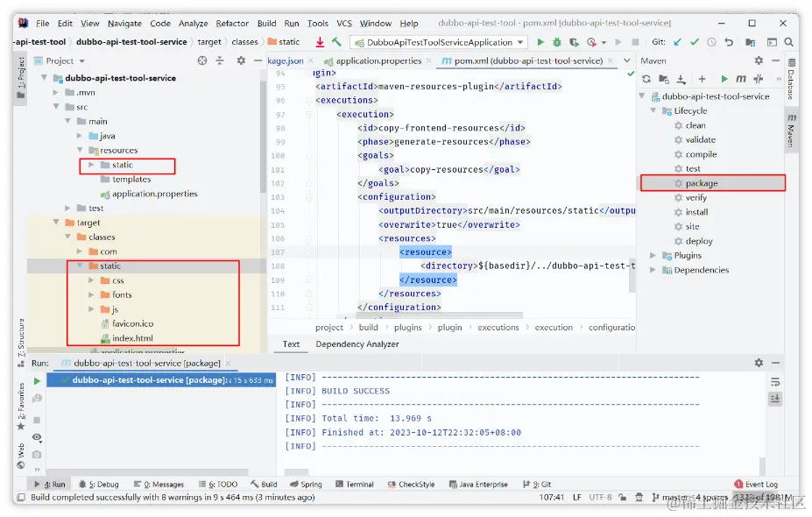Image resolution: width=812 pixels, height=517 pixels.
Task: Toggle the Maven side tab
Action: [791, 131]
